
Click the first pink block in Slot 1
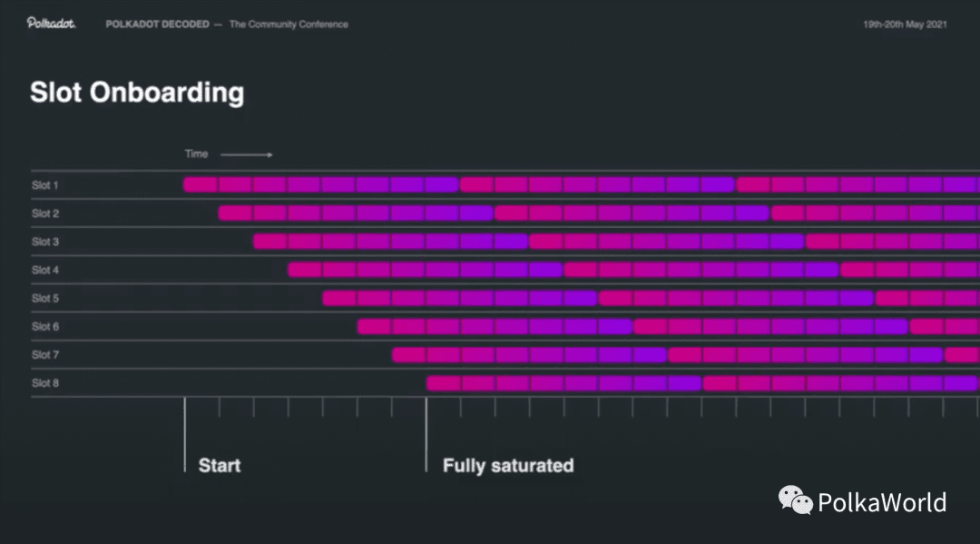tap(200, 184)
